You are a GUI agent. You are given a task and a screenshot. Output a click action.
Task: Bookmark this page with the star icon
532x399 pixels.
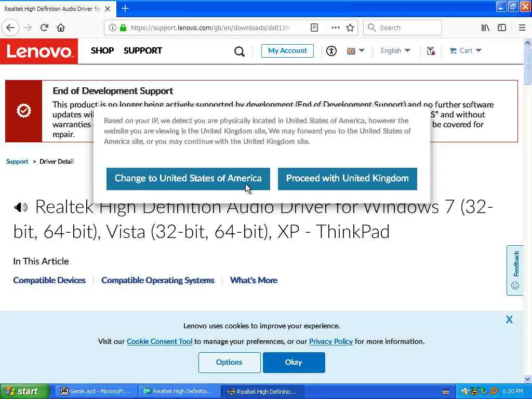coord(350,28)
